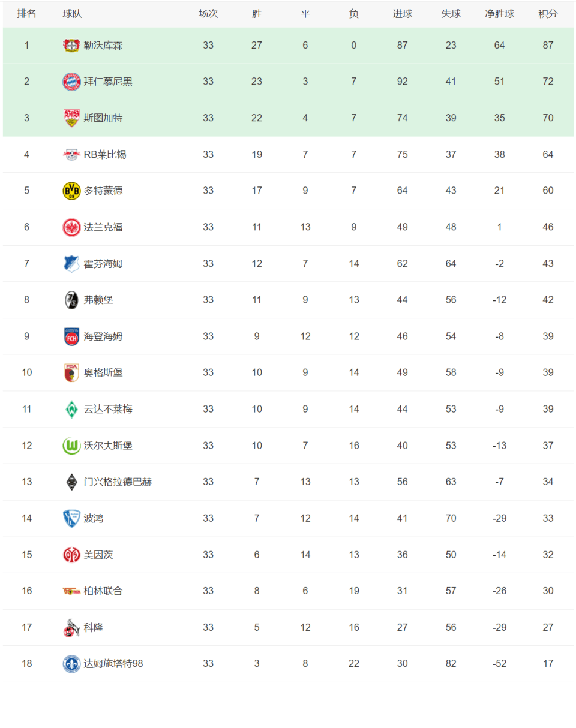Click the 净胜球 goal difference header
Screen dimensions: 576x728
point(500,13)
